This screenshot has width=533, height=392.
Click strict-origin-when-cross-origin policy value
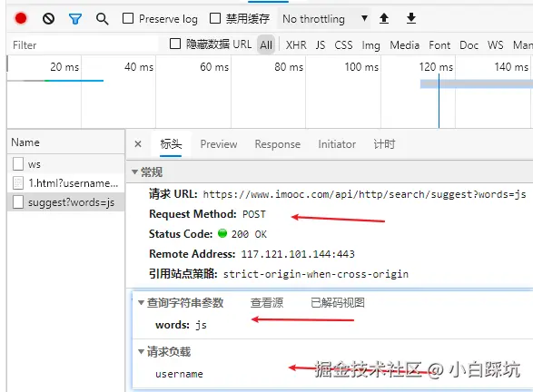coord(316,274)
